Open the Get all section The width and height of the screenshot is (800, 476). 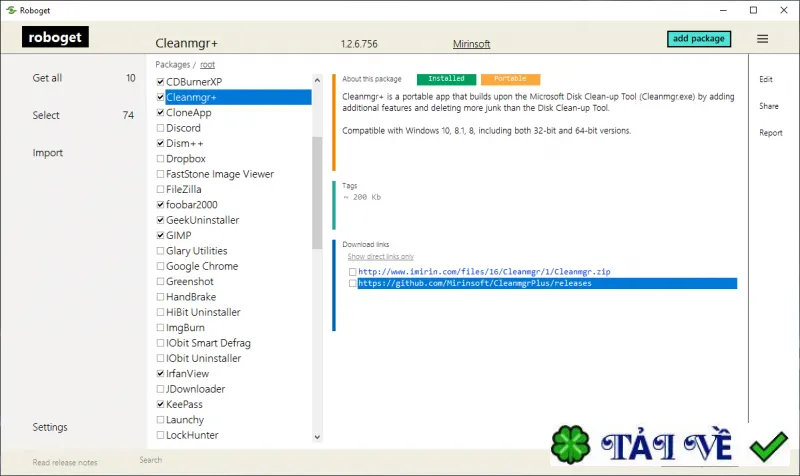click(x=47, y=78)
